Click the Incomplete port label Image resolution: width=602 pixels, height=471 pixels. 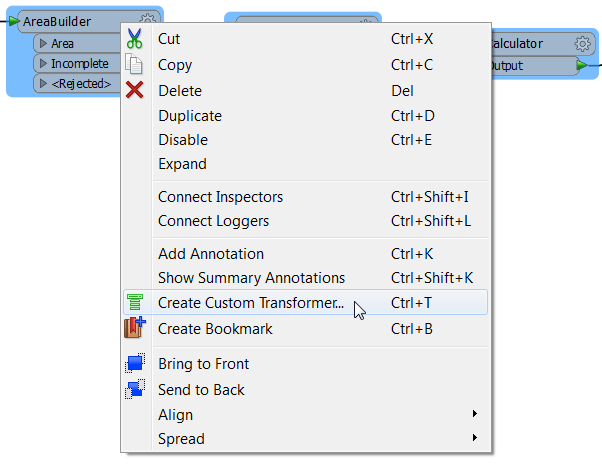[x=80, y=63]
